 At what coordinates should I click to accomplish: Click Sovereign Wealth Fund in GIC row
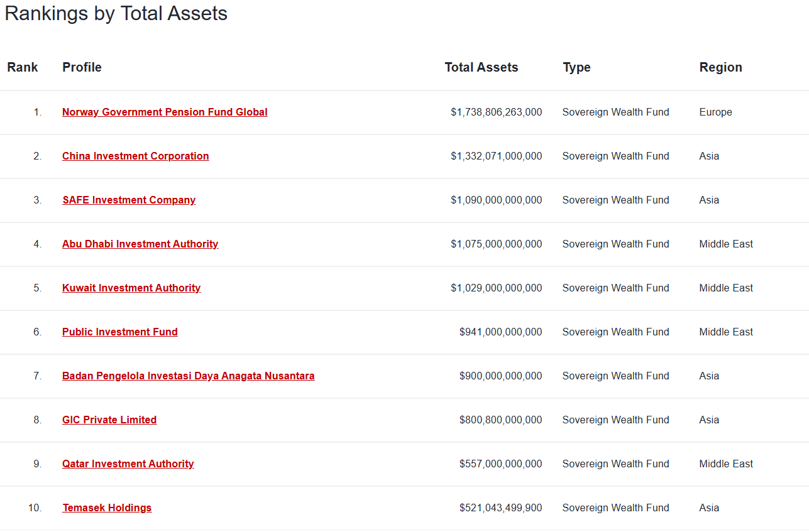[x=615, y=420]
